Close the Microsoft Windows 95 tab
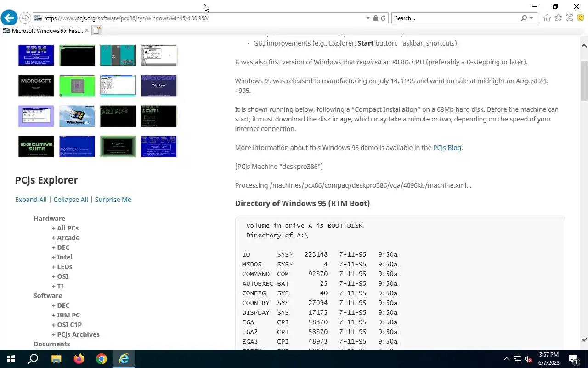This screenshot has height=368, width=588. click(x=87, y=31)
